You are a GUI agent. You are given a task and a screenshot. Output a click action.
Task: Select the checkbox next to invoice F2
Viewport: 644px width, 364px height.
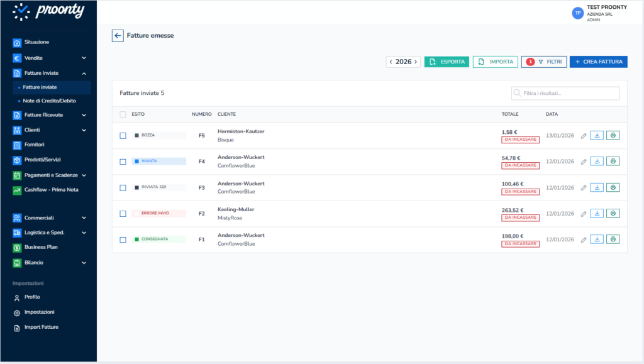tap(123, 213)
